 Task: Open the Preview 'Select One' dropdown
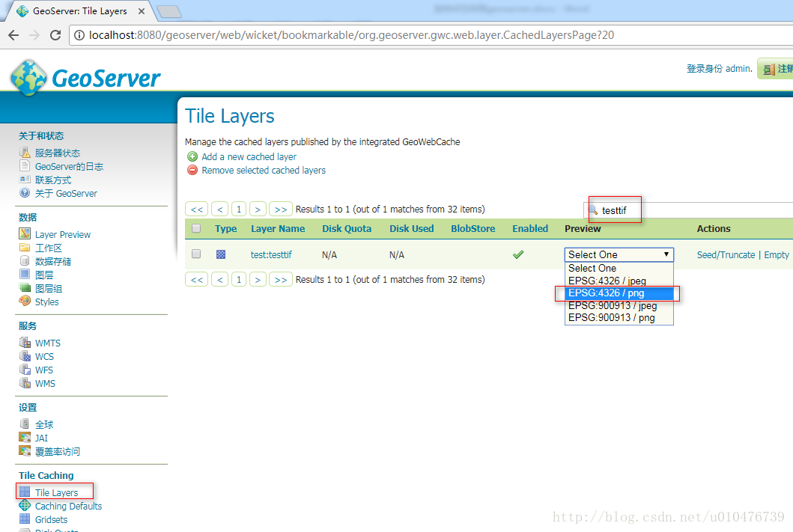pyautogui.click(x=619, y=254)
